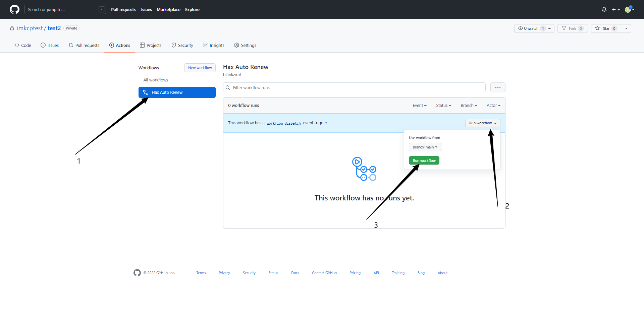This screenshot has height=314, width=644.
Task: Select All workflows in sidebar
Action: [x=156, y=80]
